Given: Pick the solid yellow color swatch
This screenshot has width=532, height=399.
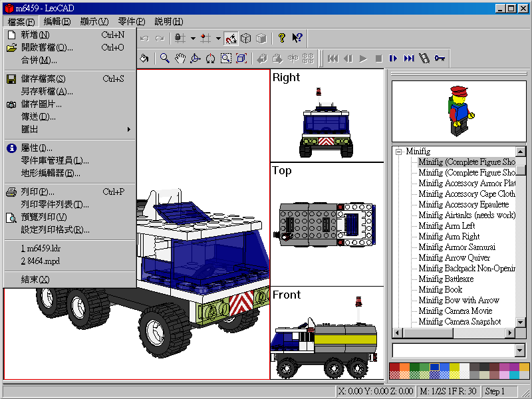Looking at the screenshot, I should coord(454,367).
